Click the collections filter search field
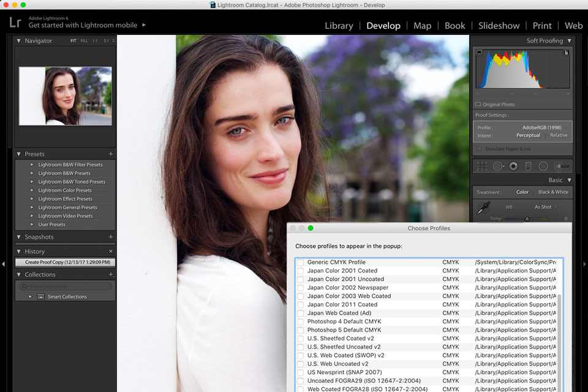 [66, 287]
